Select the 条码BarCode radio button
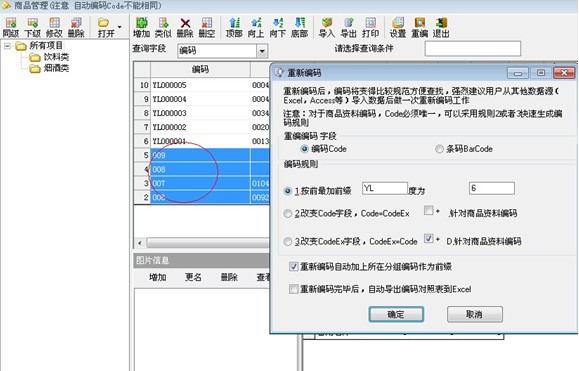 pyautogui.click(x=439, y=149)
